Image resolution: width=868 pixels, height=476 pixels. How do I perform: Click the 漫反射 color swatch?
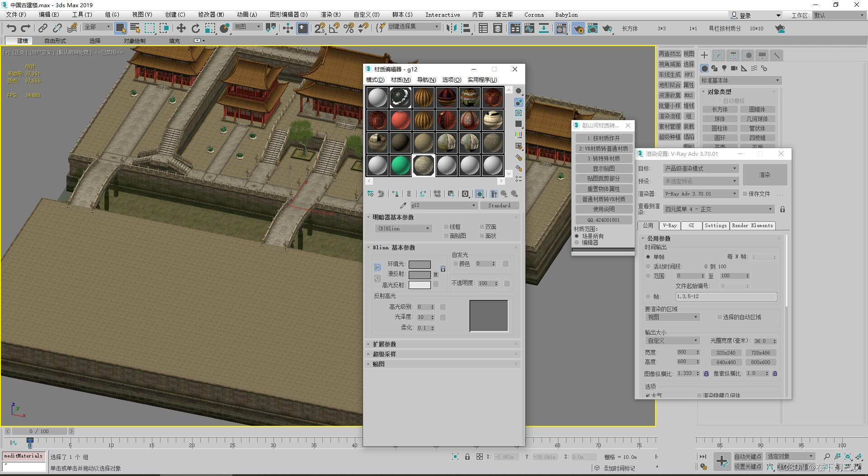point(420,274)
